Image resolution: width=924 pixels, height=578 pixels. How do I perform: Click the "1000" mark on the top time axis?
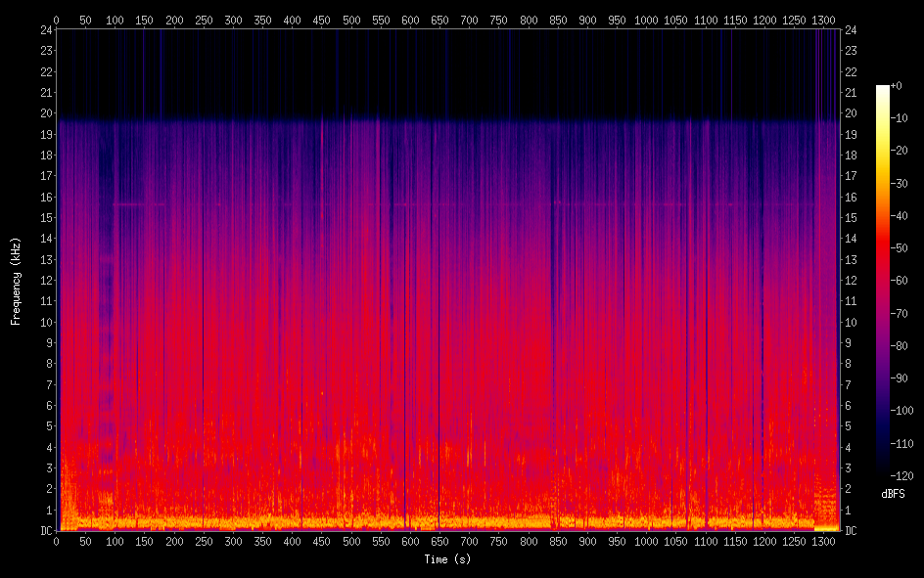click(647, 19)
